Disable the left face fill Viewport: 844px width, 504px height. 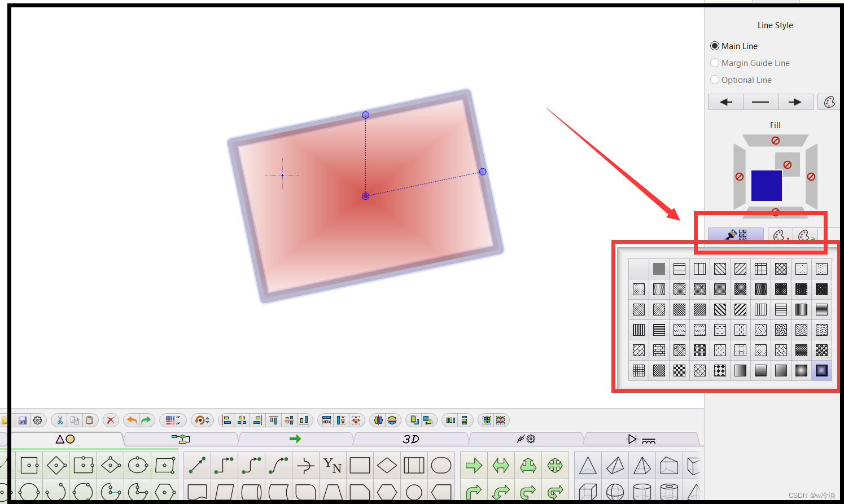(x=740, y=177)
